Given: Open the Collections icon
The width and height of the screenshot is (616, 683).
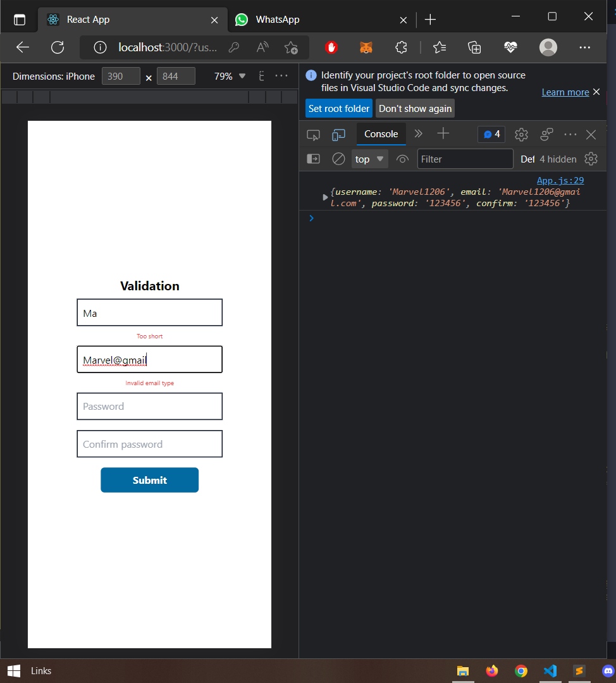Looking at the screenshot, I should (474, 47).
